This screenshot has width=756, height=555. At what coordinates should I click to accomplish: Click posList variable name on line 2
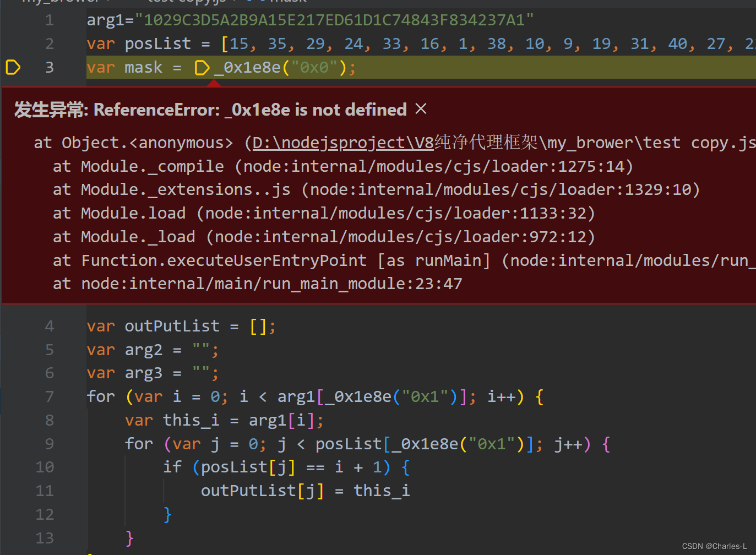(157, 43)
